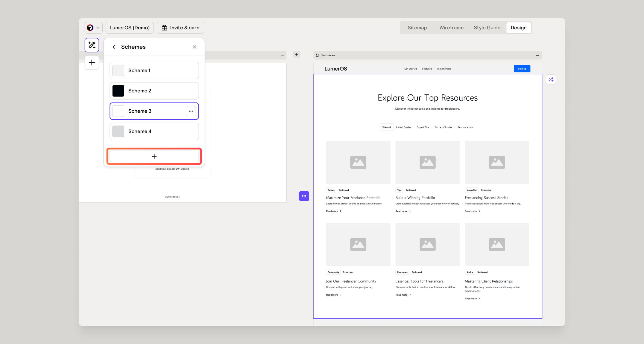Close the Schemes panel with X
Viewport: 644px width, 344px height.
click(194, 47)
